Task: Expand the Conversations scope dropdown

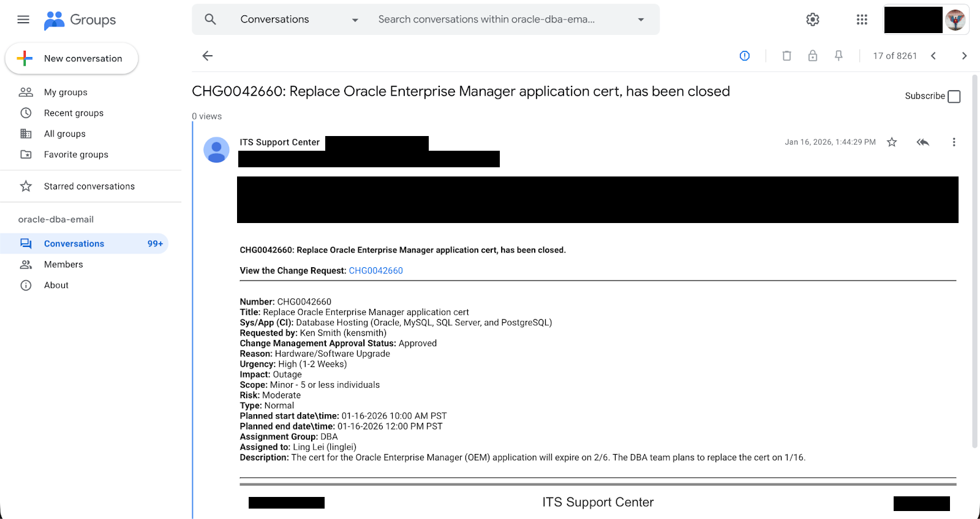Action: pos(355,20)
